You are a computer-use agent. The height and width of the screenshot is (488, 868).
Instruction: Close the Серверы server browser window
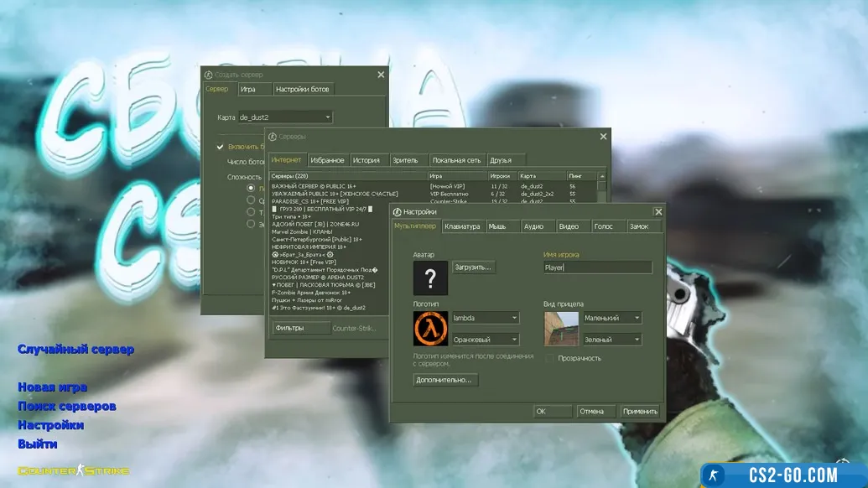coord(603,136)
